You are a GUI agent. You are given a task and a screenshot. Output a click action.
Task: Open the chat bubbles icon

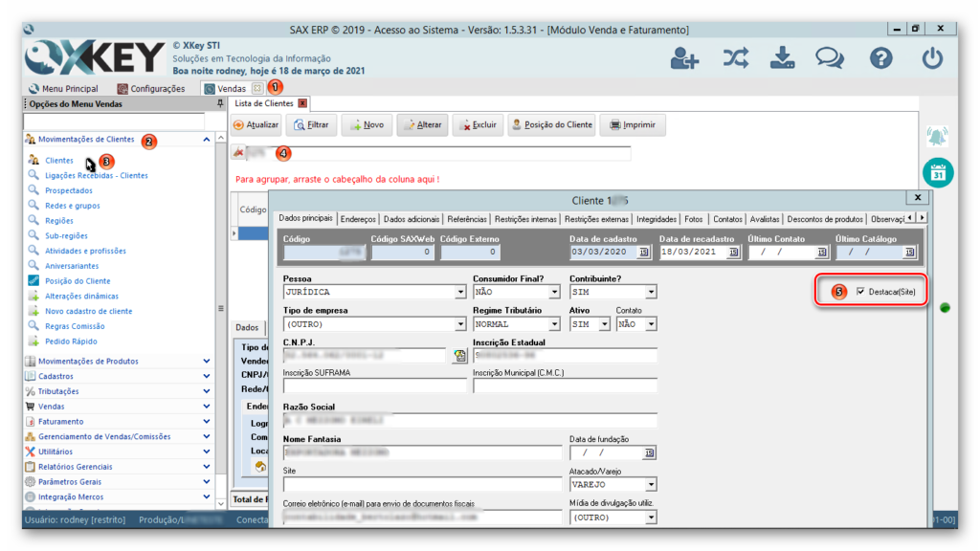coord(830,58)
